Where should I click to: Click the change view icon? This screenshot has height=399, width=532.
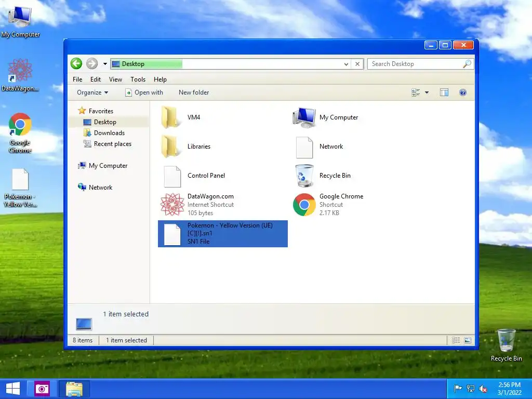pos(416,92)
